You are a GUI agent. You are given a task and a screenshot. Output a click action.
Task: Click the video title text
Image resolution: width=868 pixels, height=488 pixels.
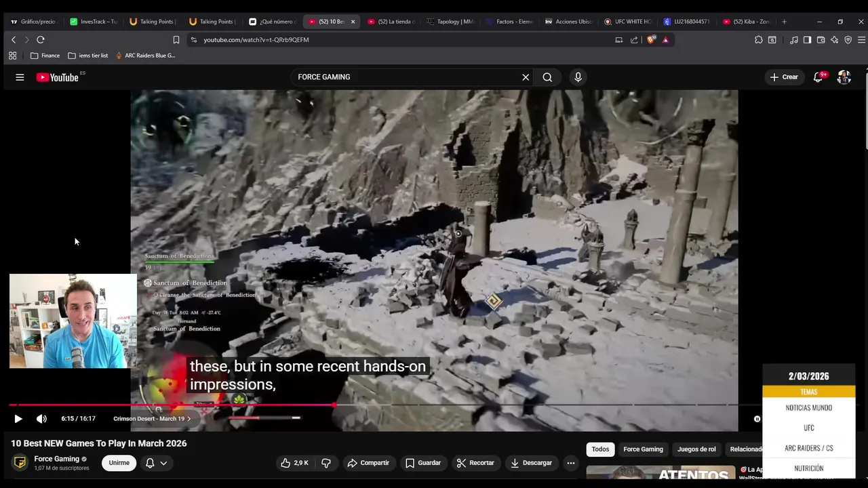point(99,443)
